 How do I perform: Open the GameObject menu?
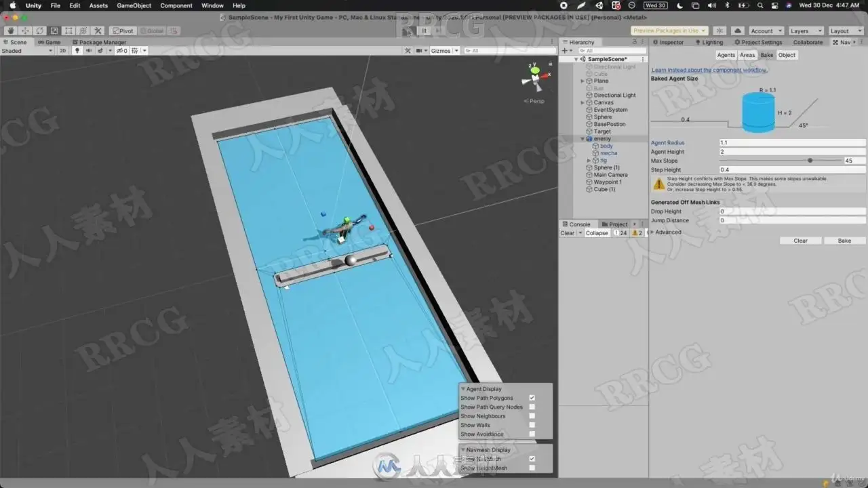pyautogui.click(x=134, y=5)
